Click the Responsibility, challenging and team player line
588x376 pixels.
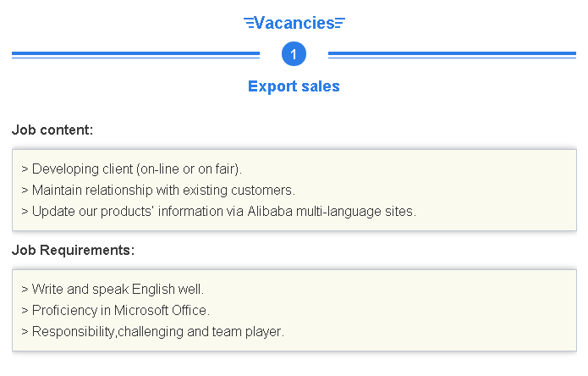coord(152,331)
